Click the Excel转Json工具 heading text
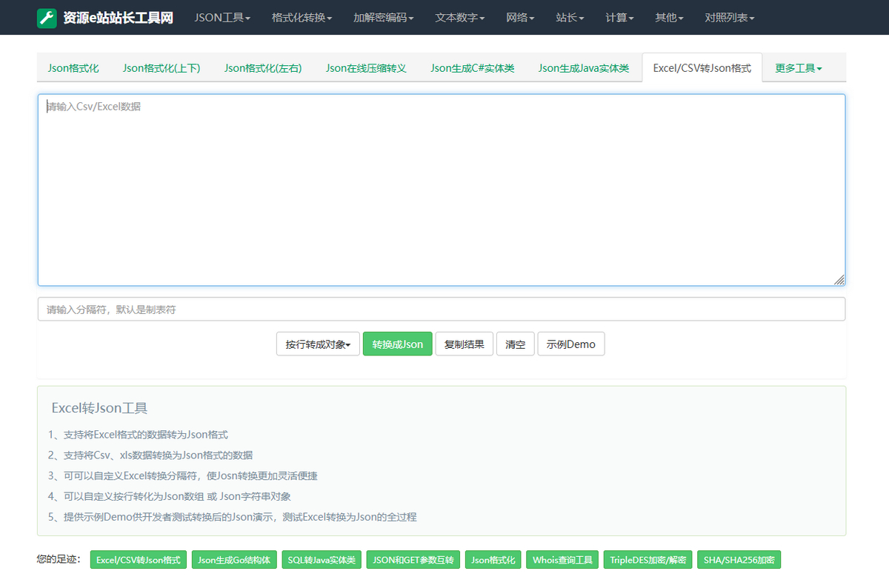 click(x=100, y=408)
